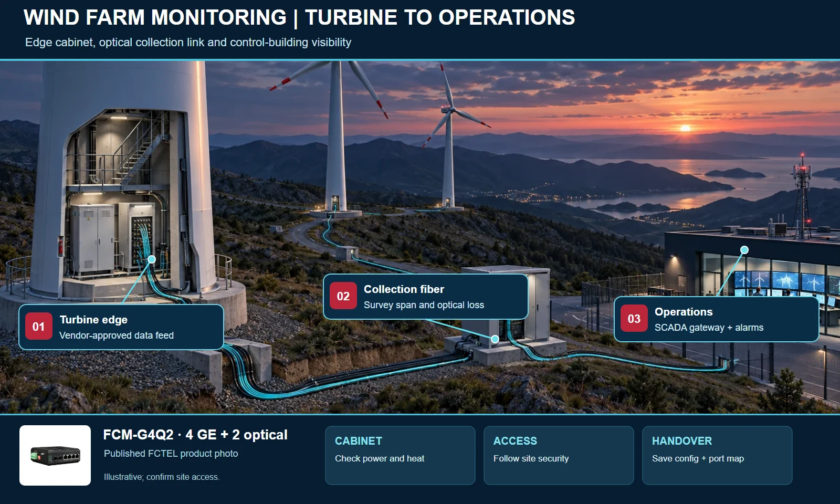Image resolution: width=840 pixels, height=504 pixels.
Task: Open the ACCESS site security card
Action: tap(559, 455)
